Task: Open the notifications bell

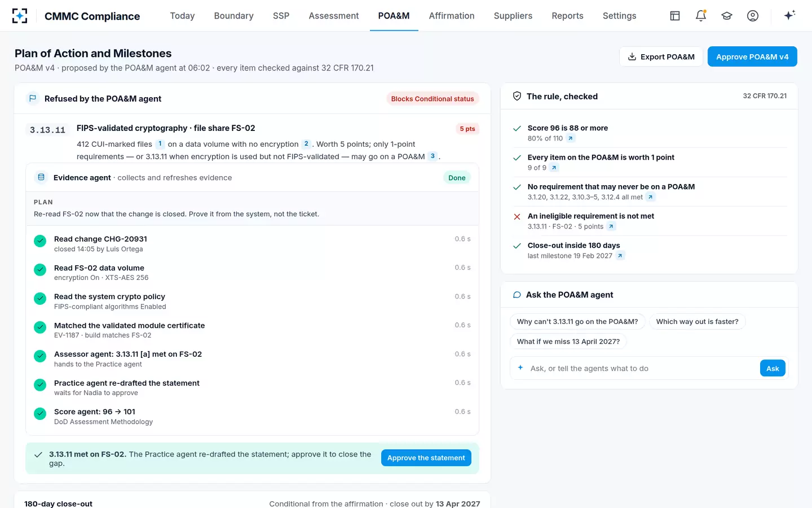Action: 701,16
